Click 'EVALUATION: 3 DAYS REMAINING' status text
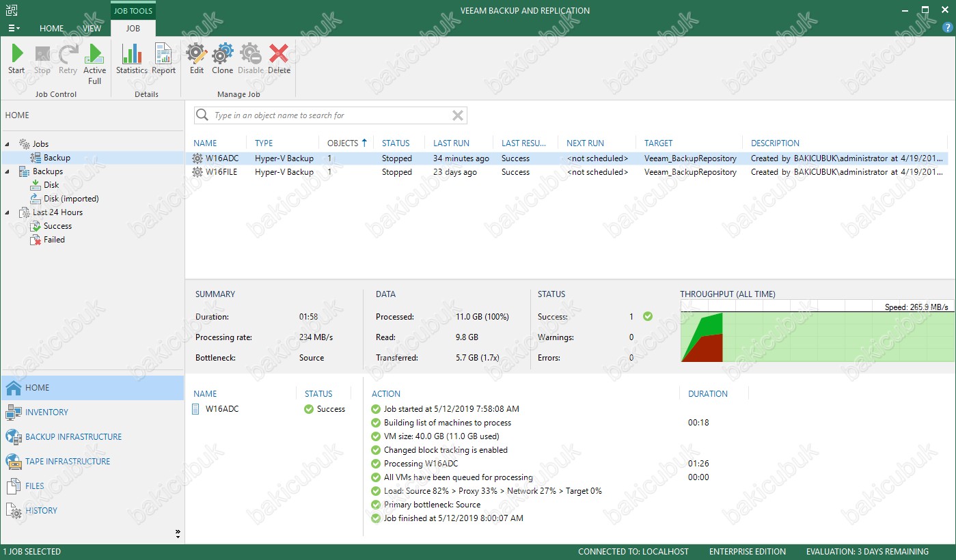 coord(867,552)
